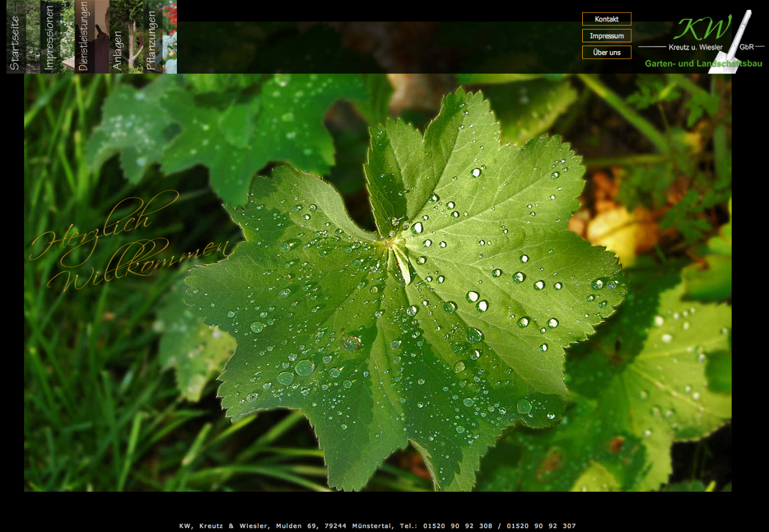Open the Impressum page

point(606,36)
